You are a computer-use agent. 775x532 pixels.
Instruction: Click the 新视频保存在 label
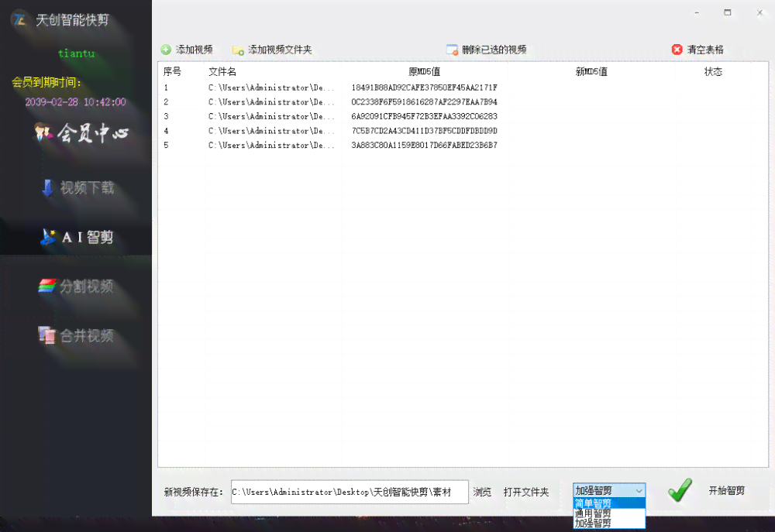pyautogui.click(x=193, y=492)
